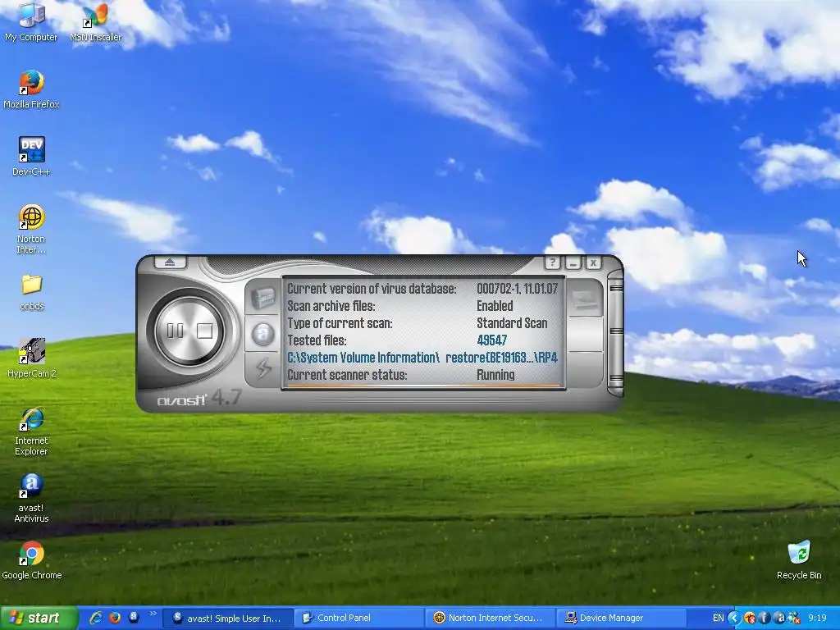Select the Mozilla Firefox desktop shortcut
This screenshot has width=840, height=630.
pos(31,89)
